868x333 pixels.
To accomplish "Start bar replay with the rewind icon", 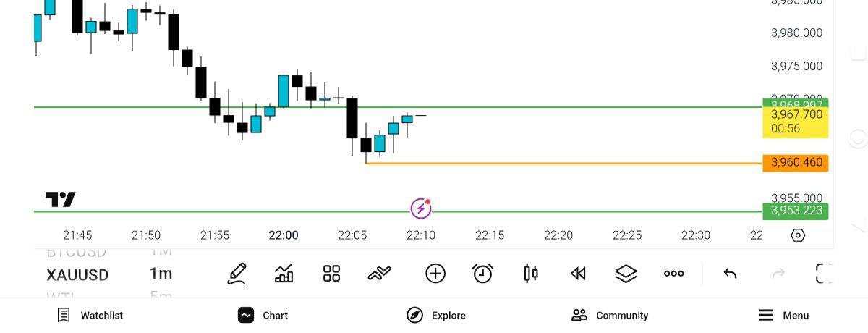I will point(578,274).
